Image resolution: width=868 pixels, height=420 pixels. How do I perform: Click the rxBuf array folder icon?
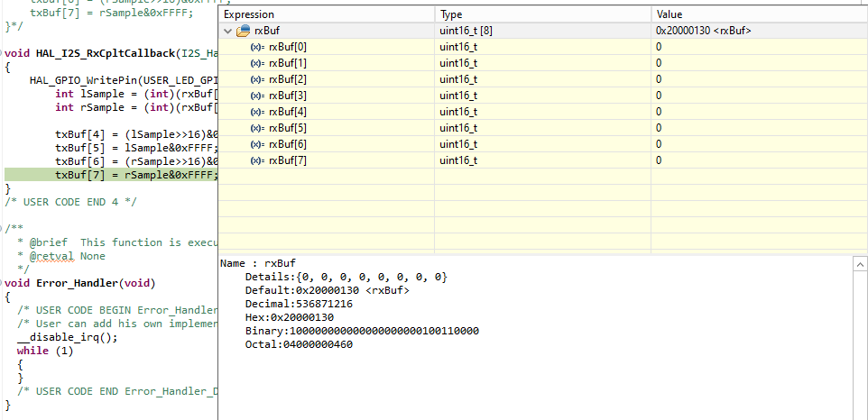coord(243,31)
